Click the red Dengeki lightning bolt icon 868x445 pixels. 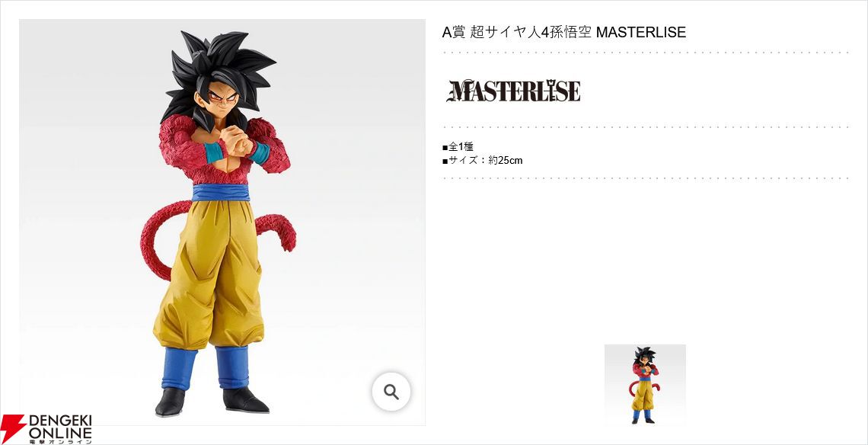(x=12, y=428)
